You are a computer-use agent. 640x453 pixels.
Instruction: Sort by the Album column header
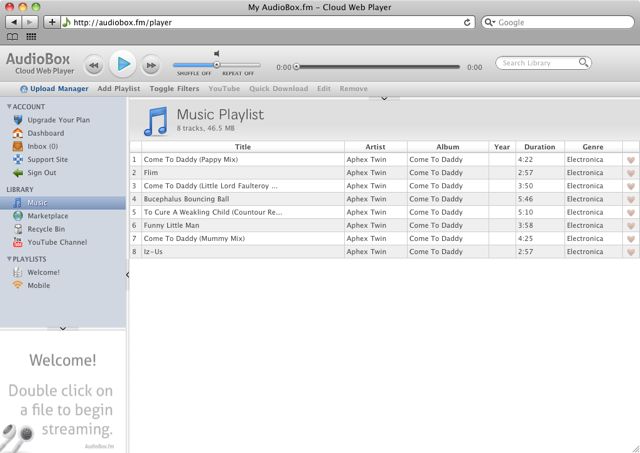pyautogui.click(x=448, y=147)
